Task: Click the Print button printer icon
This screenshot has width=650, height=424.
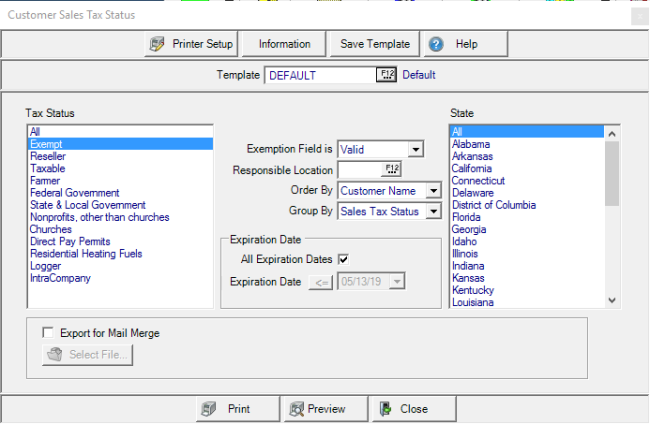Action: click(x=209, y=408)
